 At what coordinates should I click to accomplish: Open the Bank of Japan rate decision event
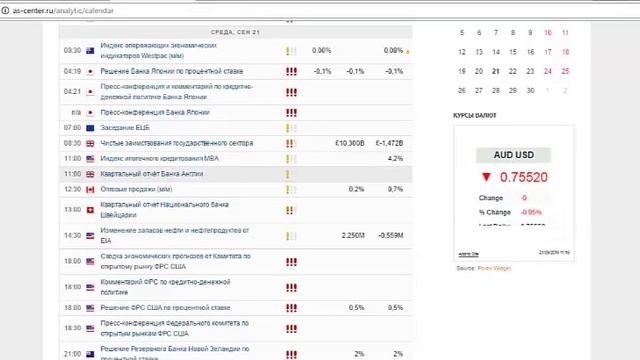[171, 71]
